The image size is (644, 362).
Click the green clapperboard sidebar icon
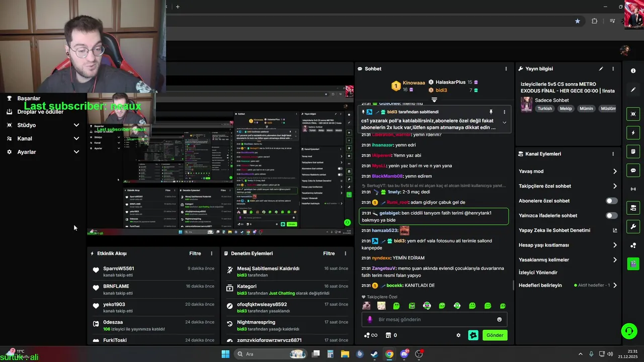[x=633, y=263]
